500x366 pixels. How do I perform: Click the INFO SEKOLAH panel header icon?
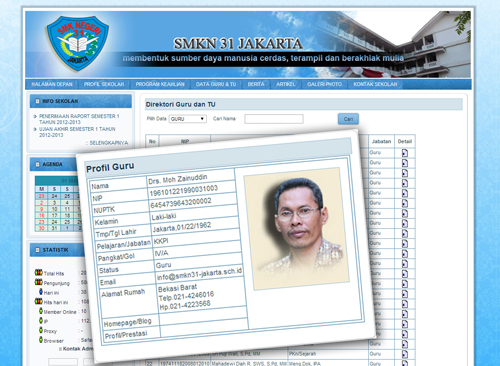pyautogui.click(x=37, y=101)
